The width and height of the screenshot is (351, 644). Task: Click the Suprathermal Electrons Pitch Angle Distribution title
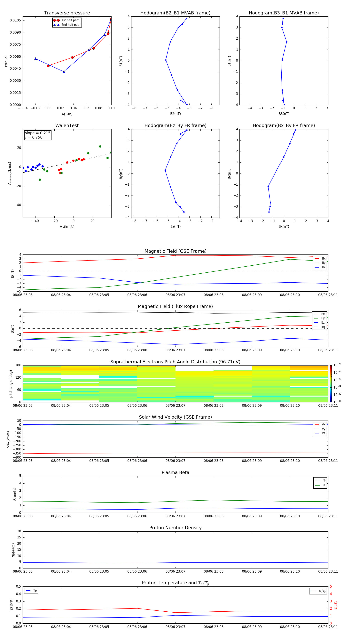175,362
